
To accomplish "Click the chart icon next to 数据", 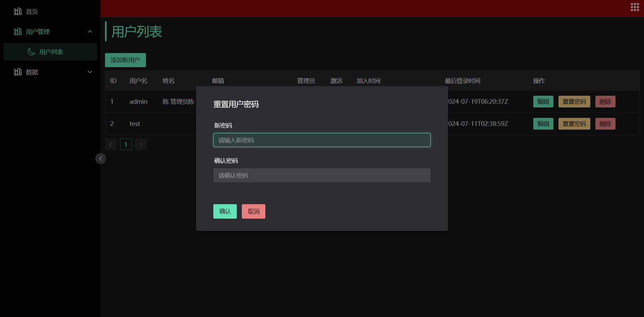I will pos(18,72).
